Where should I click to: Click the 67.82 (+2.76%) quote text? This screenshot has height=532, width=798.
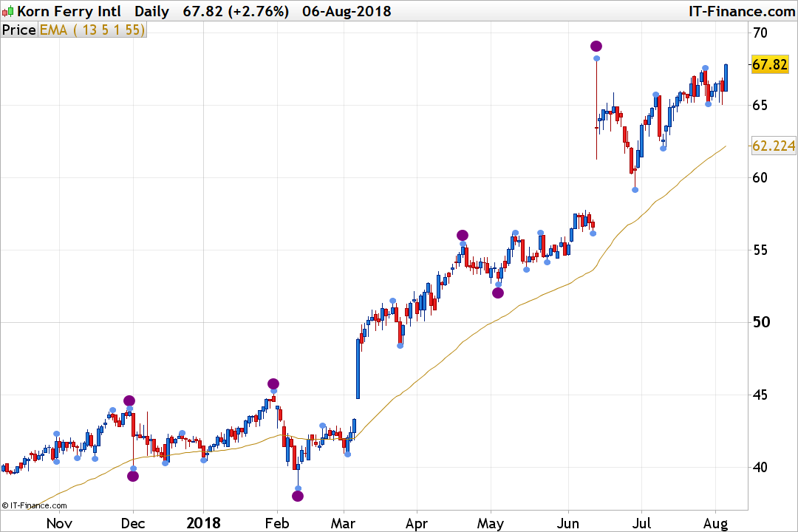pyautogui.click(x=236, y=11)
